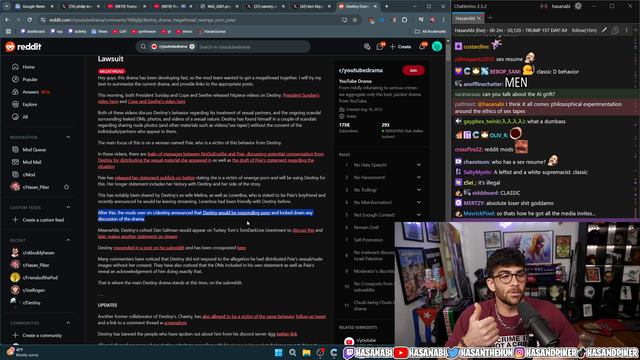Expand the No Hate Speech rule
This screenshot has height=360, width=640.
click(x=418, y=165)
